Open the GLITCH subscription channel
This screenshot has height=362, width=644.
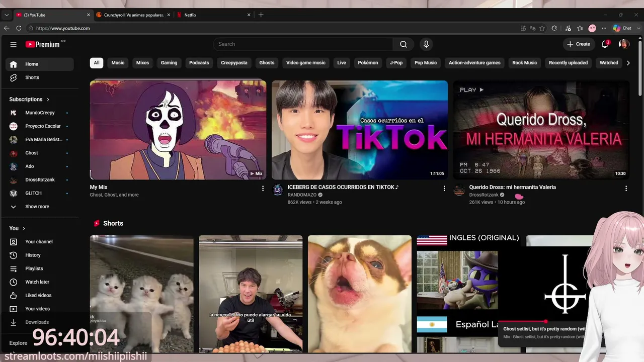(40, 193)
